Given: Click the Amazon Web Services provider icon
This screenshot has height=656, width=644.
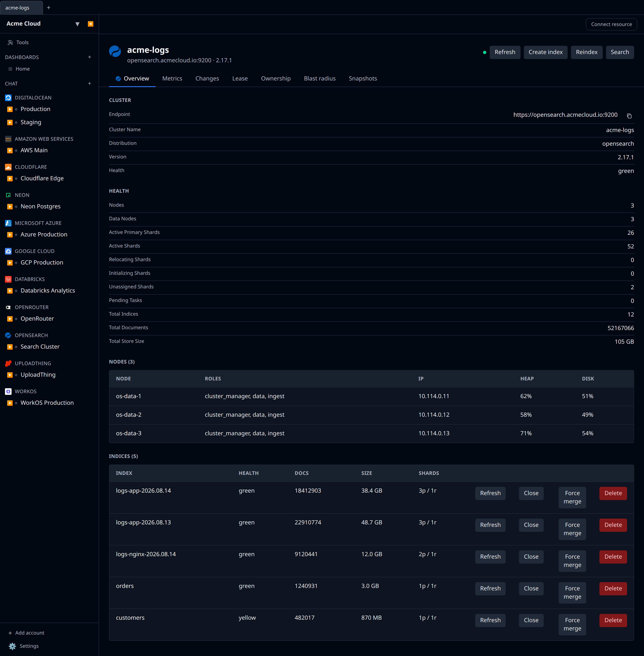Looking at the screenshot, I should coord(8,139).
